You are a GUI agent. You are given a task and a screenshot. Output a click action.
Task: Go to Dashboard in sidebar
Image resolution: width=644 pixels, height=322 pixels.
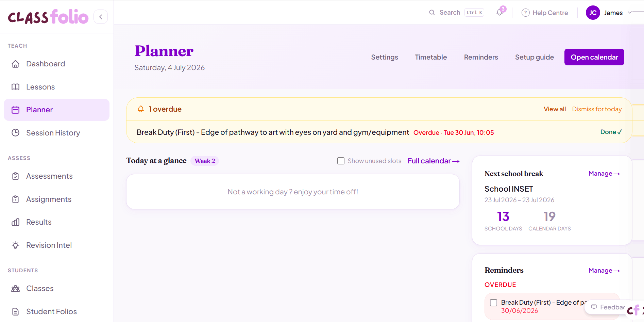click(x=56, y=64)
